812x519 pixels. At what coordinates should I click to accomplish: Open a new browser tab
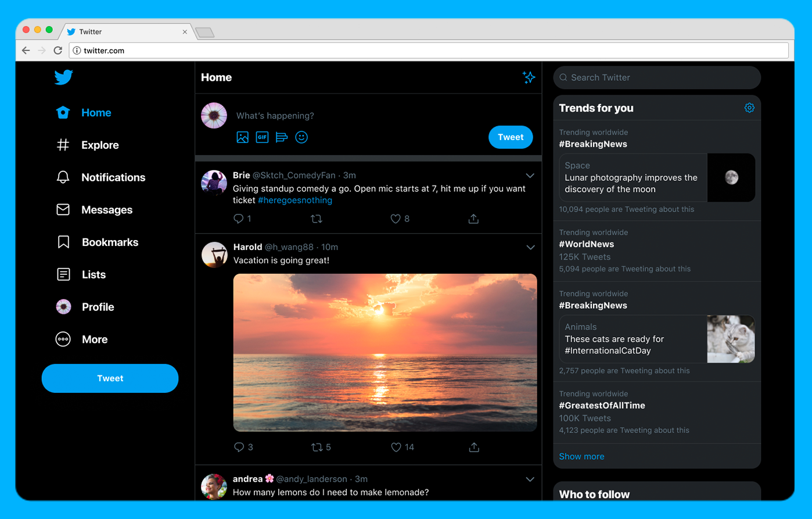pyautogui.click(x=204, y=33)
